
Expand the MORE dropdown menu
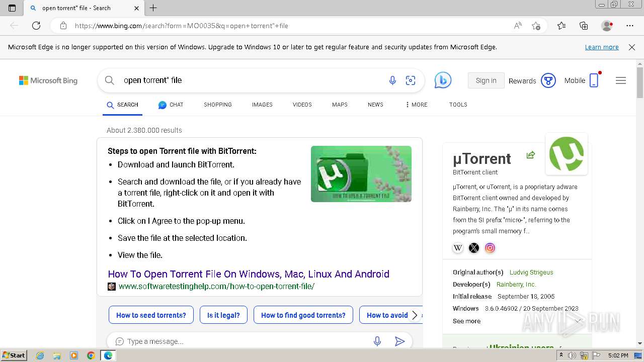[416, 105]
